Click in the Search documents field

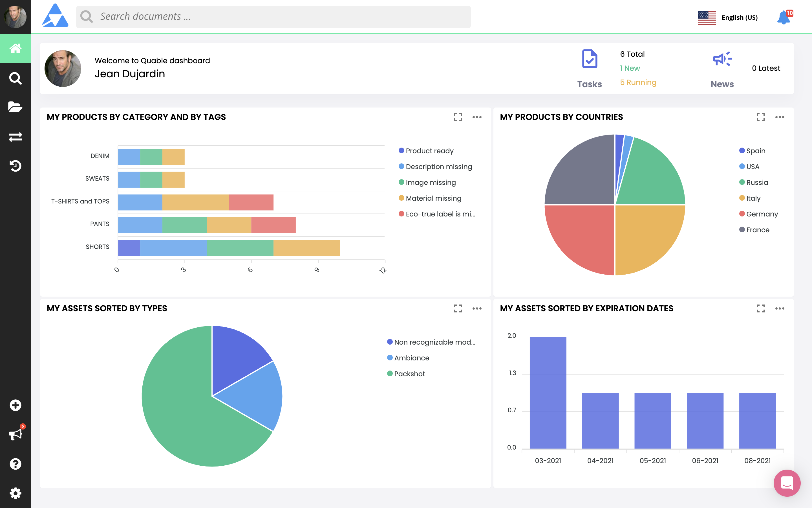(273, 16)
